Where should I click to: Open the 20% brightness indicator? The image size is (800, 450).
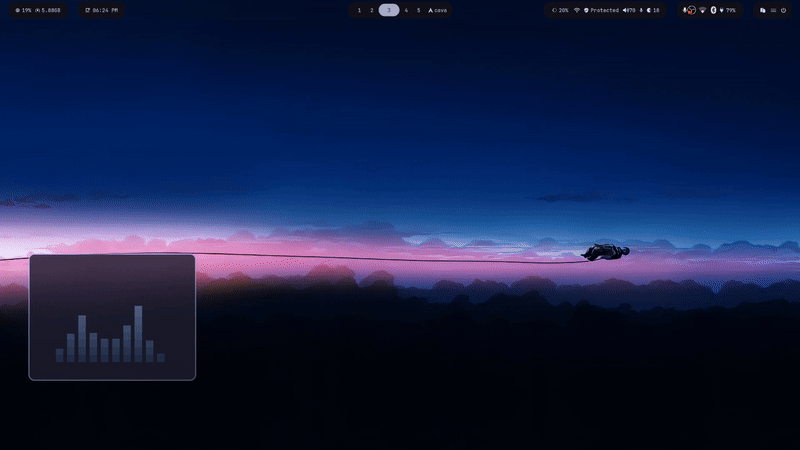coord(560,10)
